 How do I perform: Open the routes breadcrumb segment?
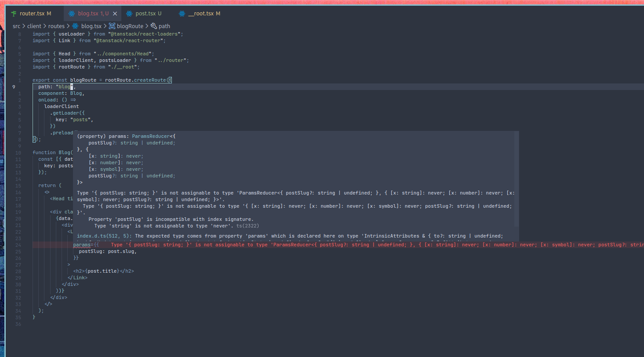coord(56,26)
